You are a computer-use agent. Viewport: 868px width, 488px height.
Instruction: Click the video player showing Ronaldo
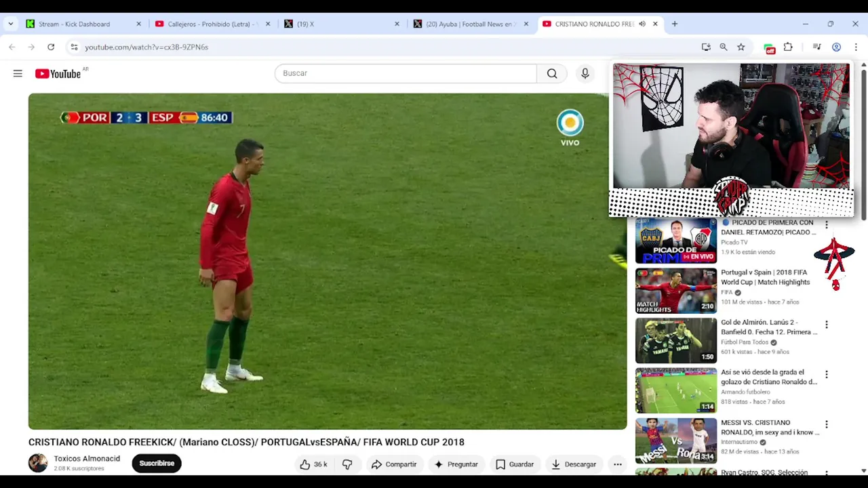click(x=328, y=261)
